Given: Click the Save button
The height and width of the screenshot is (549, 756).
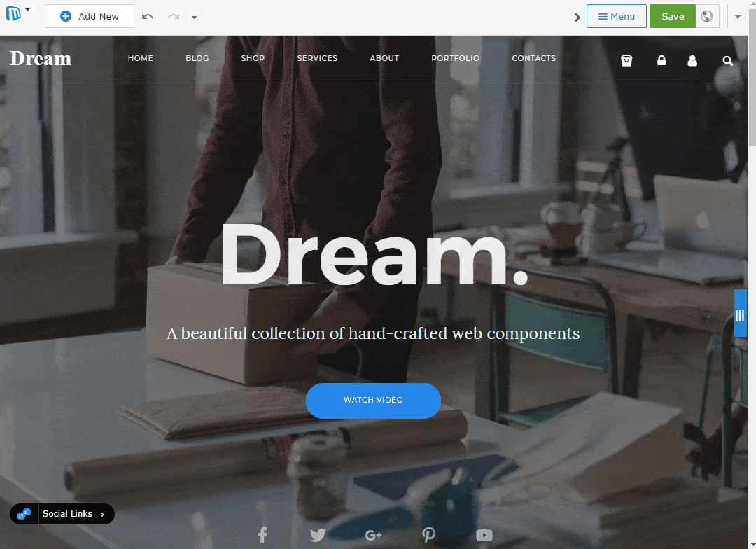Looking at the screenshot, I should click(x=673, y=16).
